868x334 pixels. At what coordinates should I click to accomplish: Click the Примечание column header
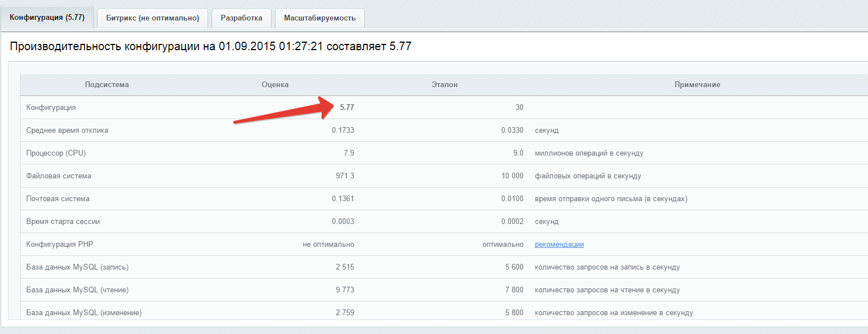tap(697, 84)
